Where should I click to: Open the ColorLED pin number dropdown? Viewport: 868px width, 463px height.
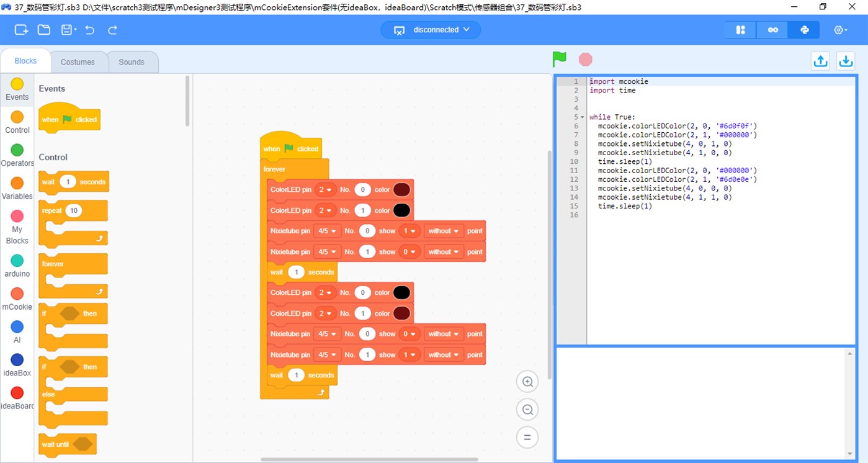coord(326,189)
